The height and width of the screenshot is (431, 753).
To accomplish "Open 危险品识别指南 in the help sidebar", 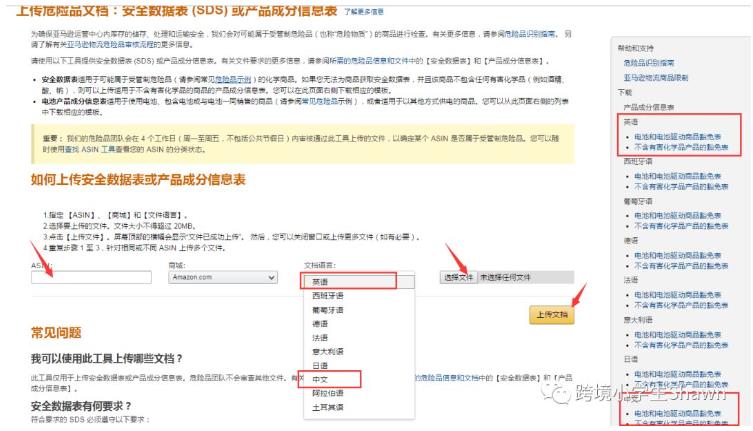I will [648, 63].
